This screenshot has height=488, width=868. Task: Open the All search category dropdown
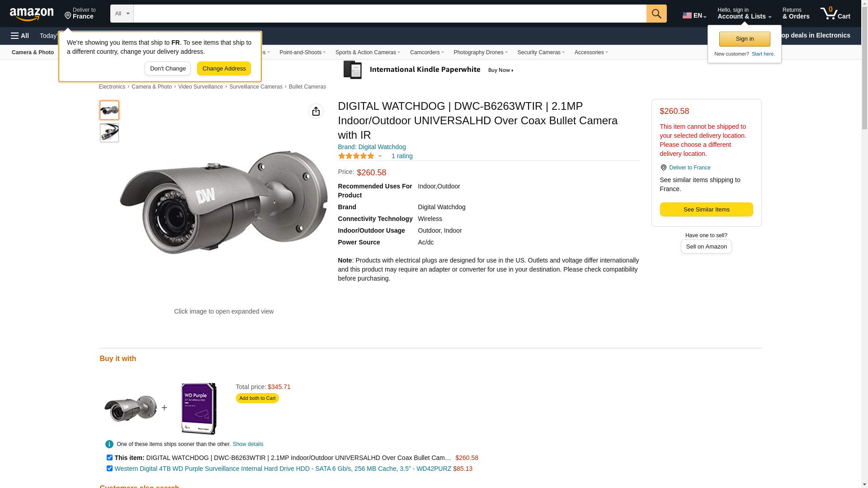tap(122, 14)
